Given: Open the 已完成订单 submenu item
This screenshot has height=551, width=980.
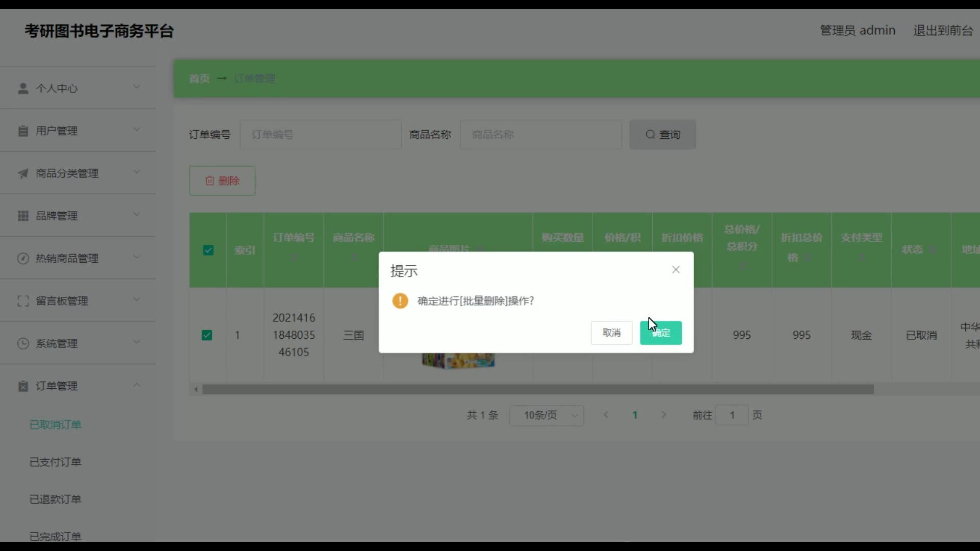Looking at the screenshot, I should coord(55,536).
